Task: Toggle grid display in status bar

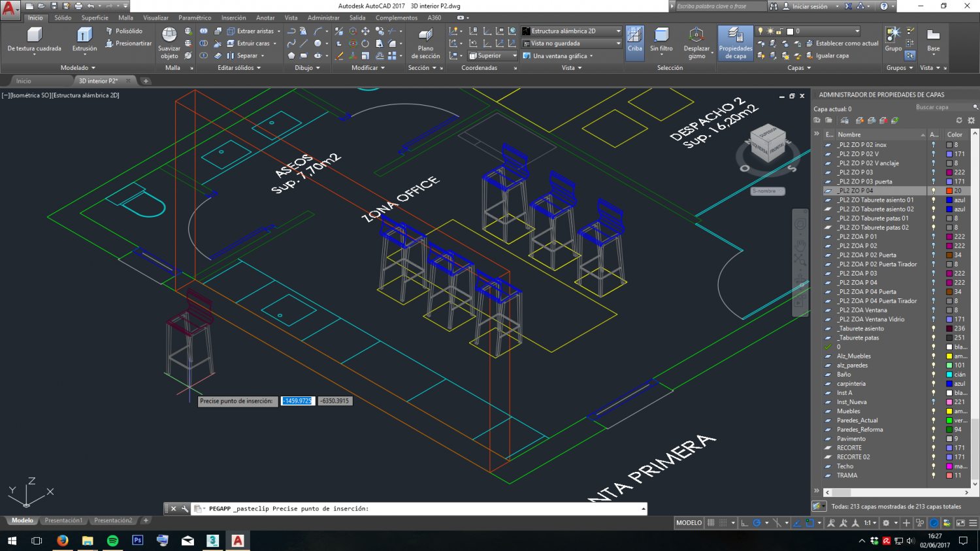Action: [x=711, y=523]
